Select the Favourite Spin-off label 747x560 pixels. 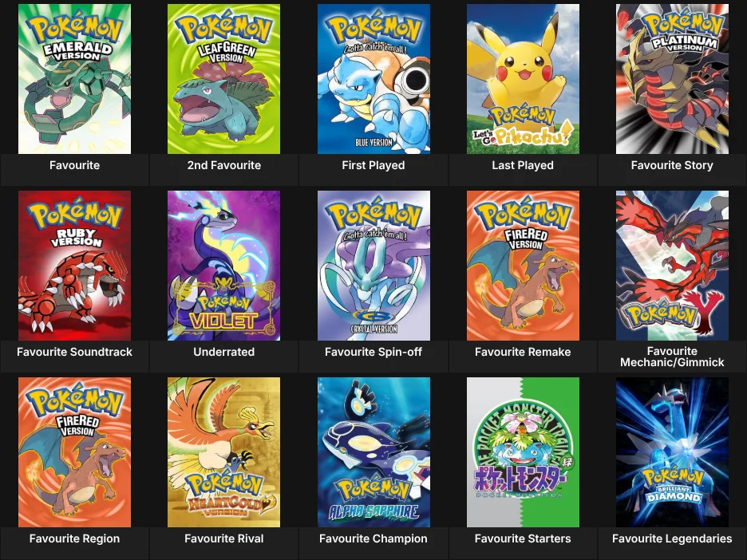tap(373, 352)
